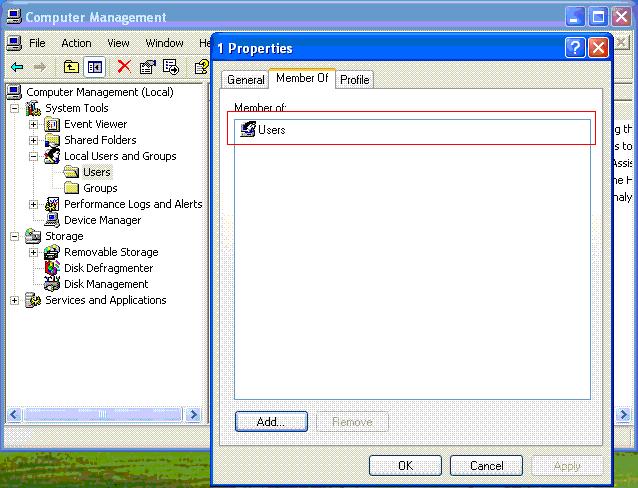
Task: Switch to the General tab
Action: tap(245, 80)
